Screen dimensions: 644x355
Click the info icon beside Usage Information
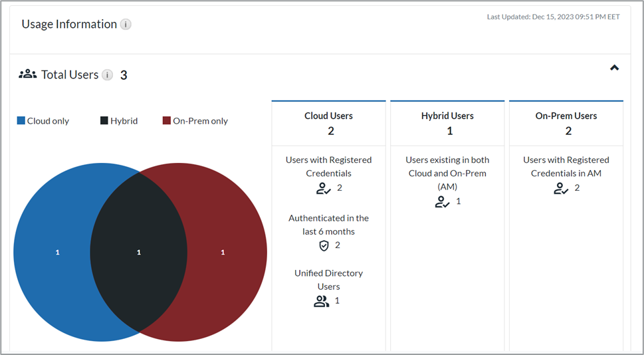coord(126,25)
